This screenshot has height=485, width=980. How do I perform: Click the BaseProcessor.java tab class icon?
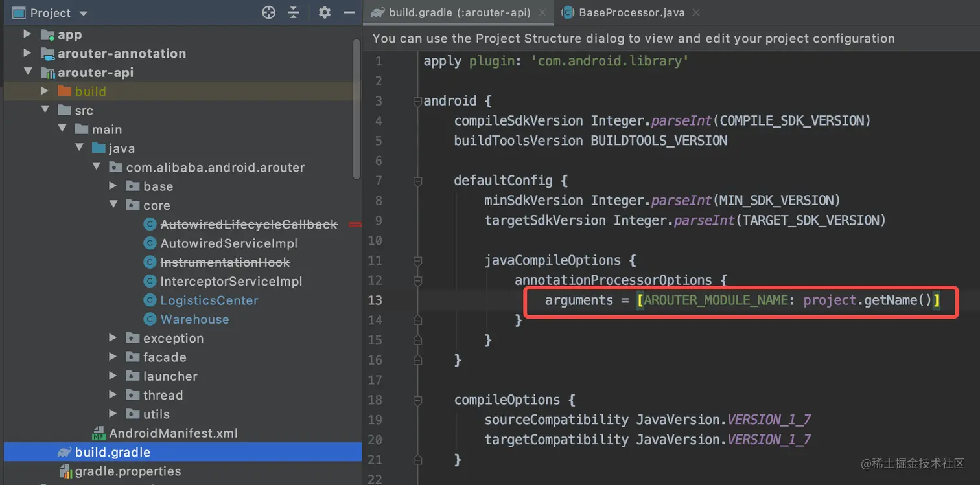[x=568, y=12]
